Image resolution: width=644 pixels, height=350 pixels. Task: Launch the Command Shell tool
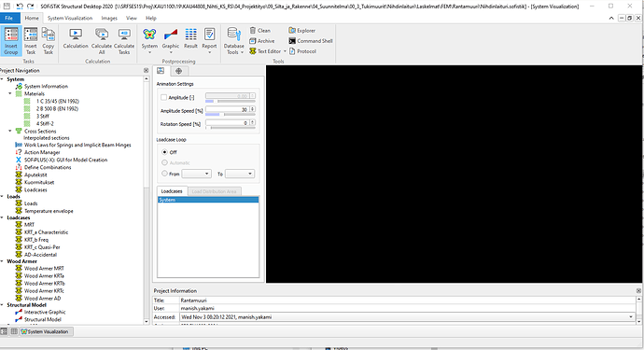(311, 41)
